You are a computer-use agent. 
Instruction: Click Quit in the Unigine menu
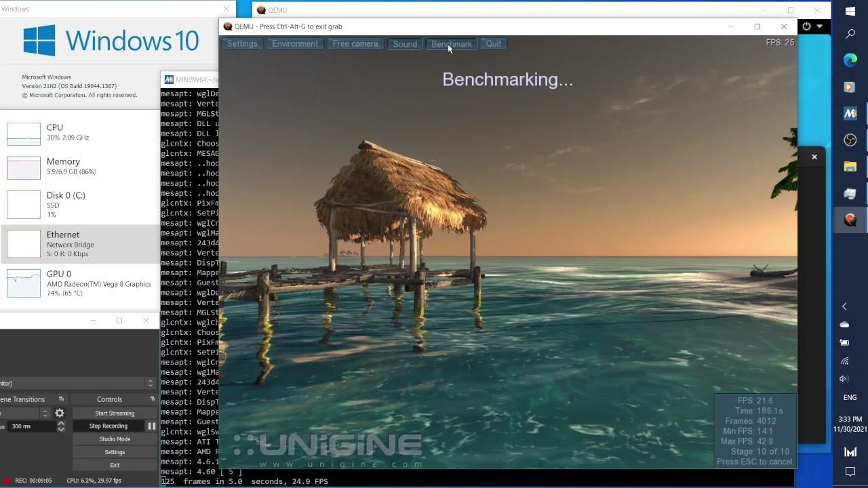494,44
